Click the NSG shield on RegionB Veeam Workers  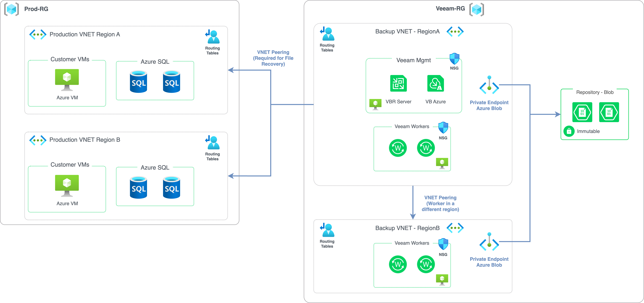443,244
